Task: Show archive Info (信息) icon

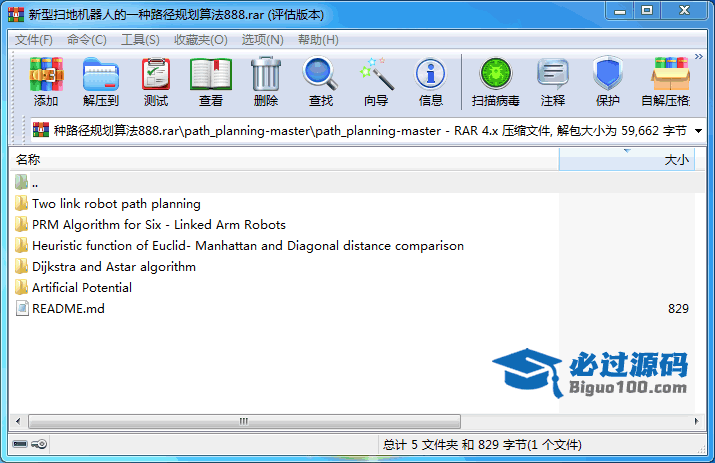Action: (431, 82)
